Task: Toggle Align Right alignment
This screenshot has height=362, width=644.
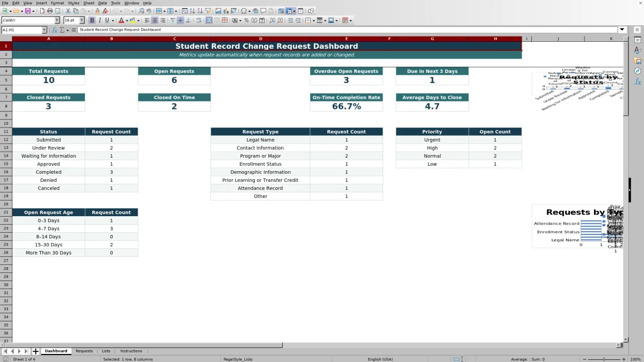Action: (163, 20)
